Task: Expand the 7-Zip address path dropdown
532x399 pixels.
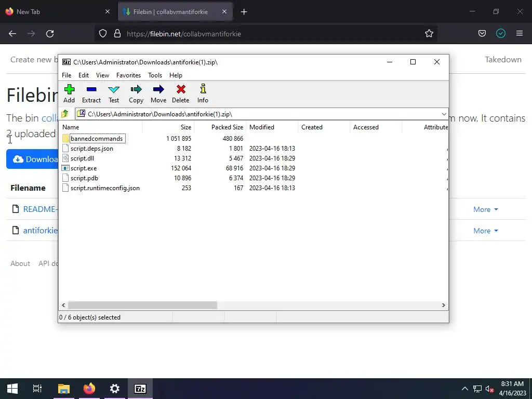Action: [444, 114]
